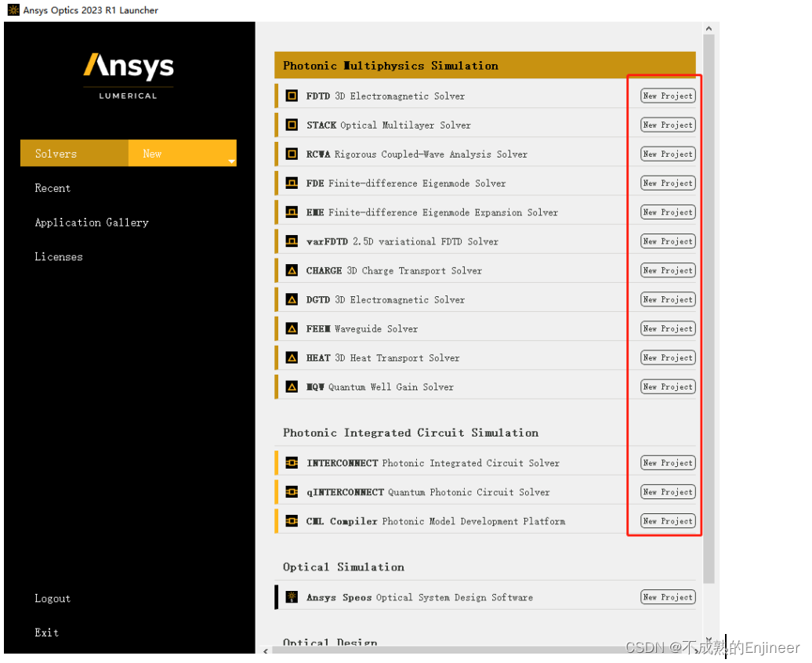
Task: Click the DGTD solver icon
Action: click(292, 299)
